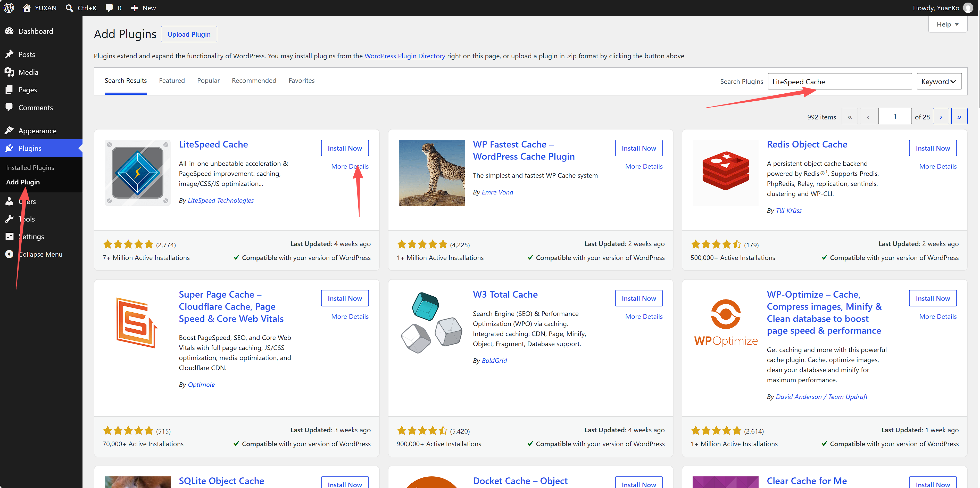Image resolution: width=980 pixels, height=488 pixels.
Task: Open author link LiteSpeed Technologies
Action: [221, 200]
